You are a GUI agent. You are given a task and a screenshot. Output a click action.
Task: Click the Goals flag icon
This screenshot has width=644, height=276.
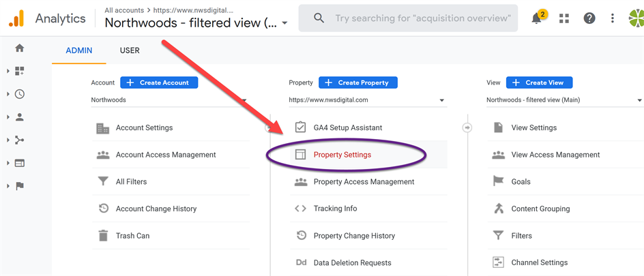[498, 181]
